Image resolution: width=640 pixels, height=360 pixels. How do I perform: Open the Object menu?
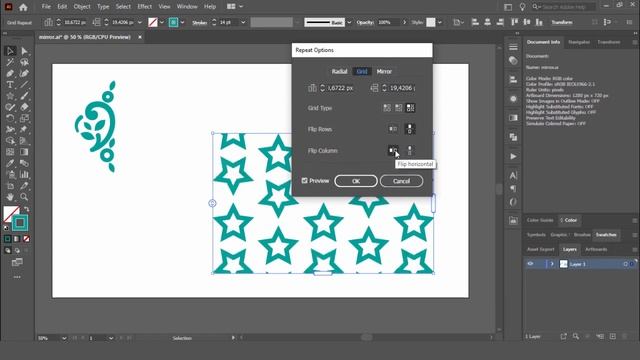[x=82, y=7]
